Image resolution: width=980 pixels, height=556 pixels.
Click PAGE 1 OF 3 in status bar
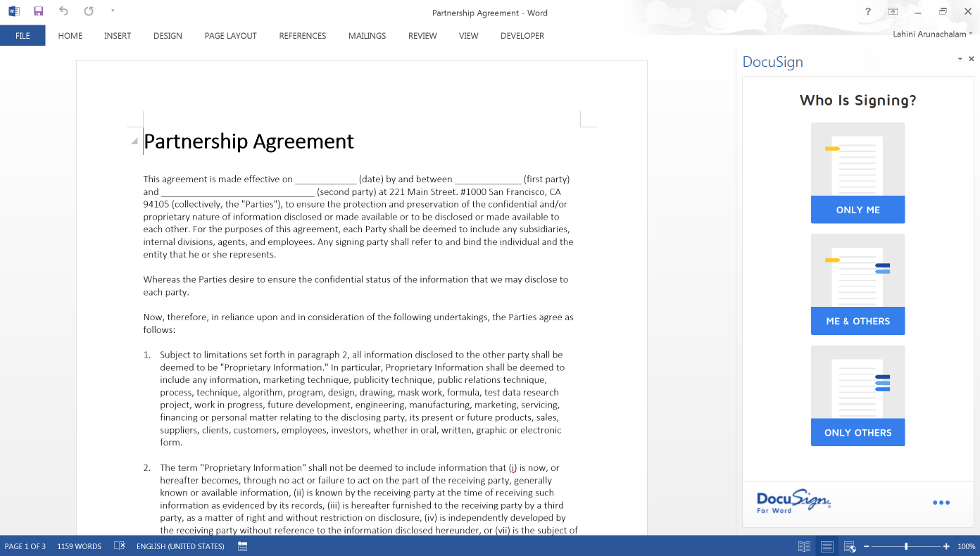point(25,546)
